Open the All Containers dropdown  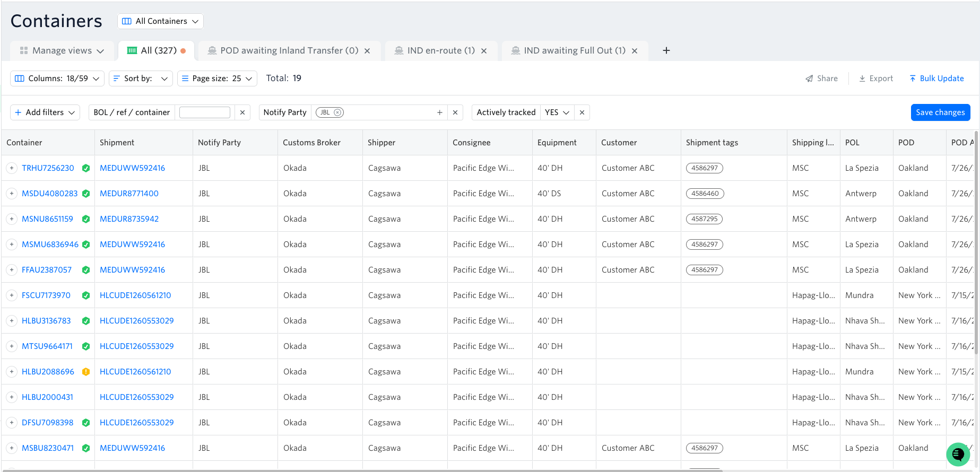click(160, 21)
